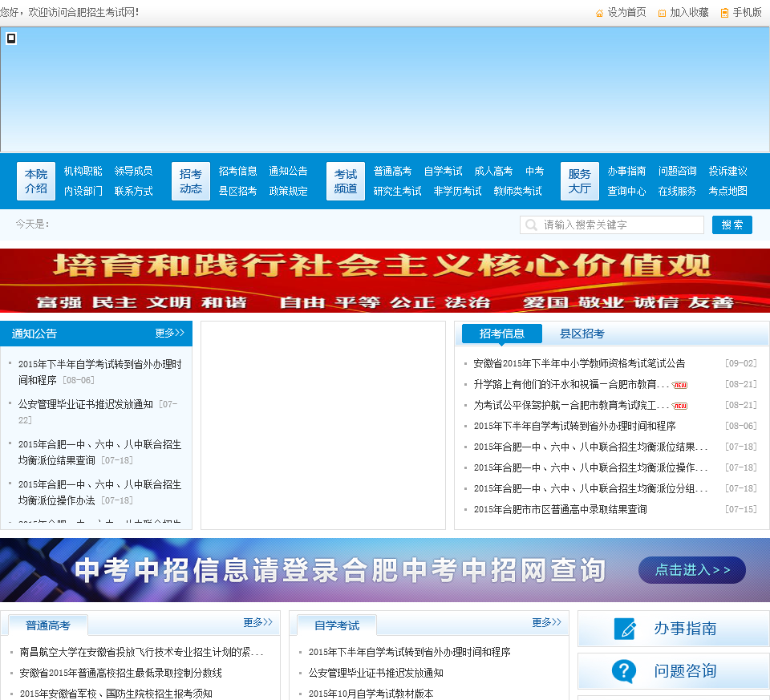Switch to the 县区招考 tab
Viewport: 770px width, 700px height.
tap(582, 334)
